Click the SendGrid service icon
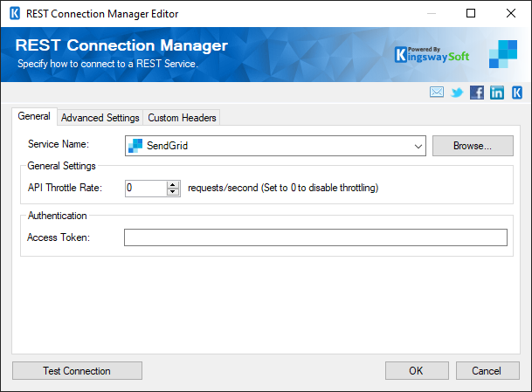The width and height of the screenshot is (532, 392). click(135, 146)
